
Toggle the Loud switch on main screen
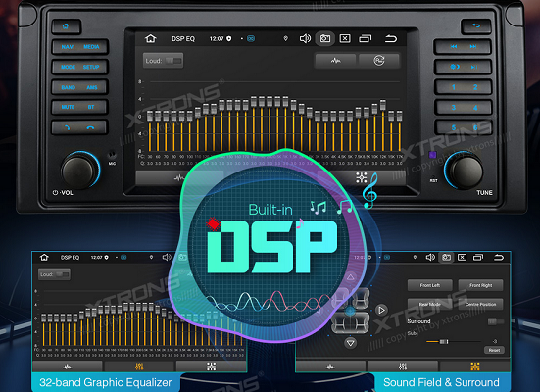click(173, 61)
